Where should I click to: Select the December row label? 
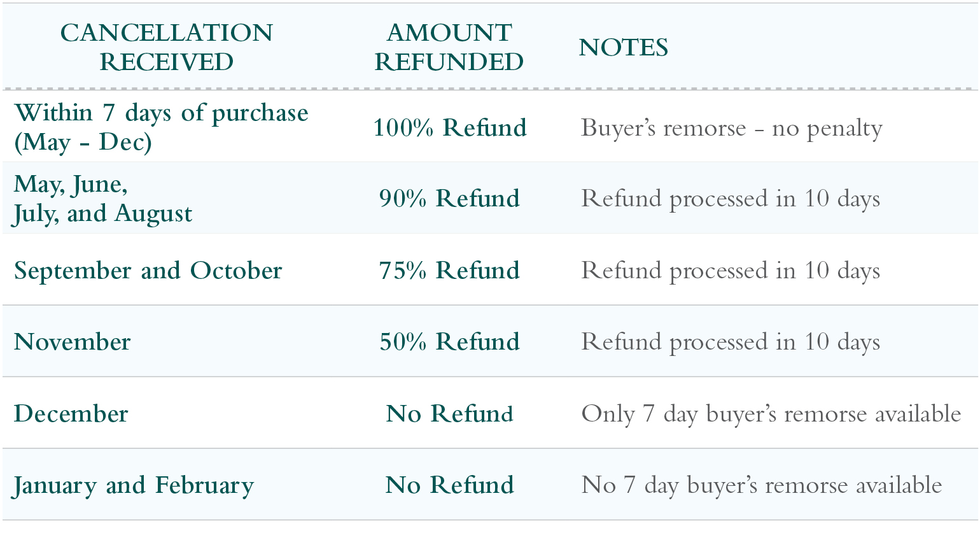[71, 414]
